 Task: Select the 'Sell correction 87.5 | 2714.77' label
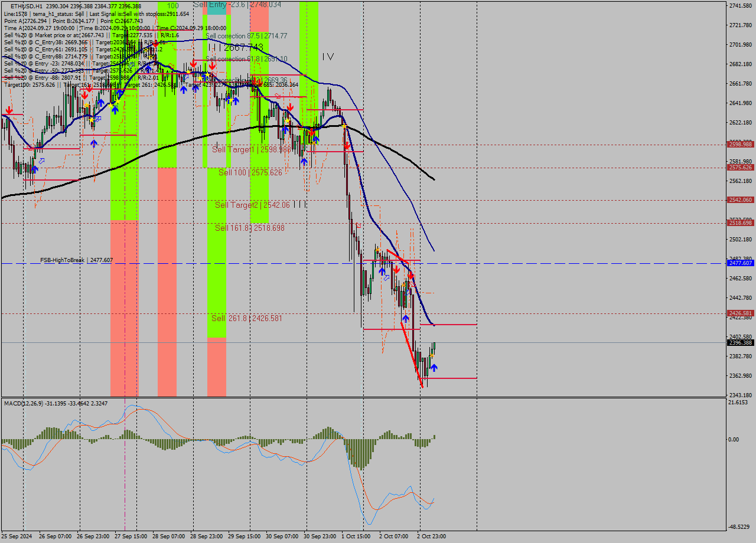[246, 36]
